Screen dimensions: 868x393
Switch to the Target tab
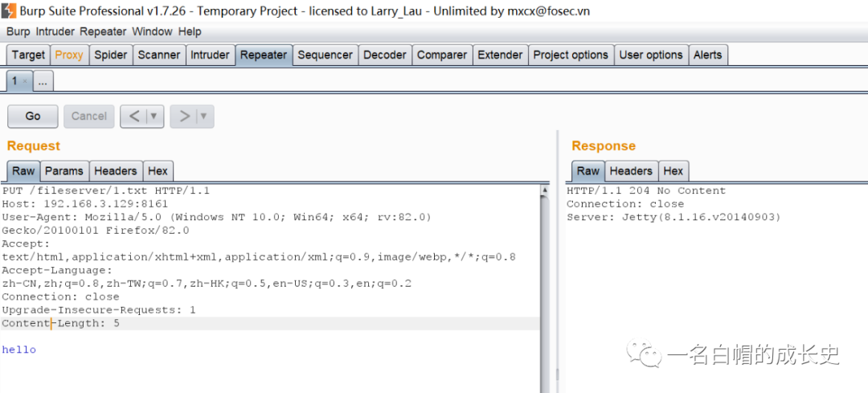coord(28,55)
